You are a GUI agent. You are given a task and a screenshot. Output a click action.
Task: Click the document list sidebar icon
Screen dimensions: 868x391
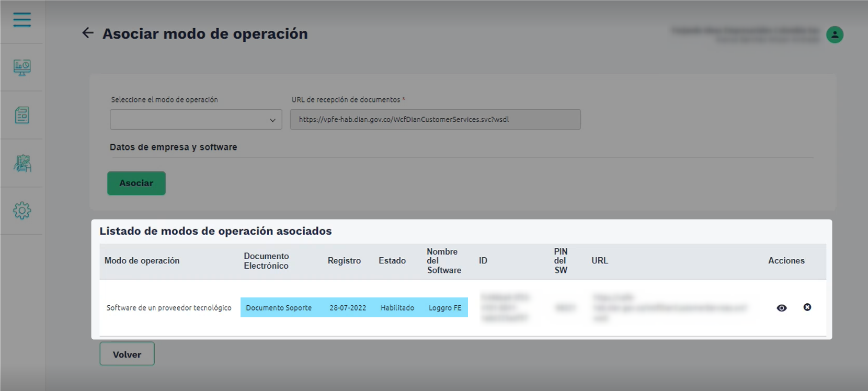point(22,115)
